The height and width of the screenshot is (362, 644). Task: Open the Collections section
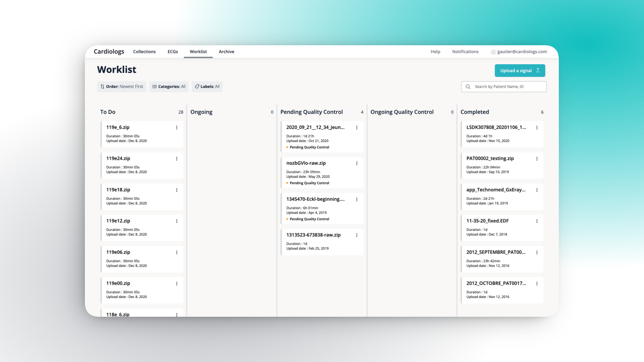(144, 52)
